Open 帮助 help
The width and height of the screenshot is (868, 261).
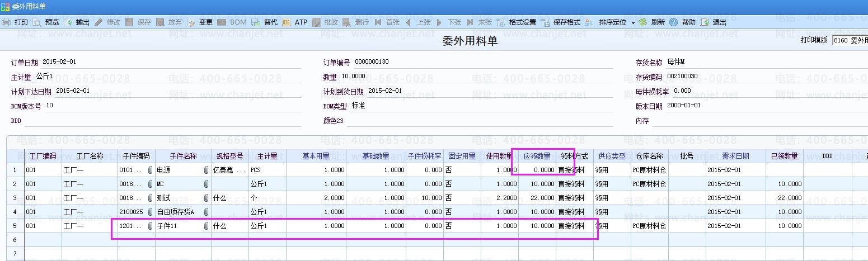674,22
